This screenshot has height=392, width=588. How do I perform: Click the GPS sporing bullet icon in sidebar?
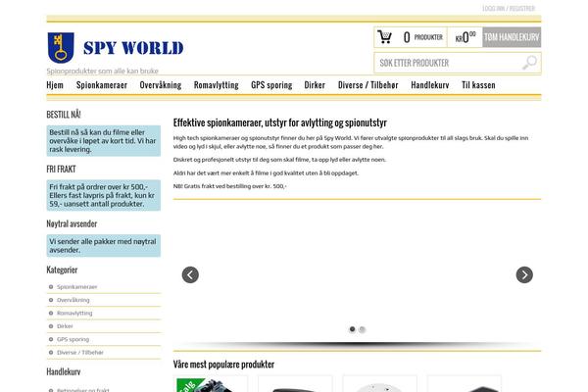[x=51, y=339]
